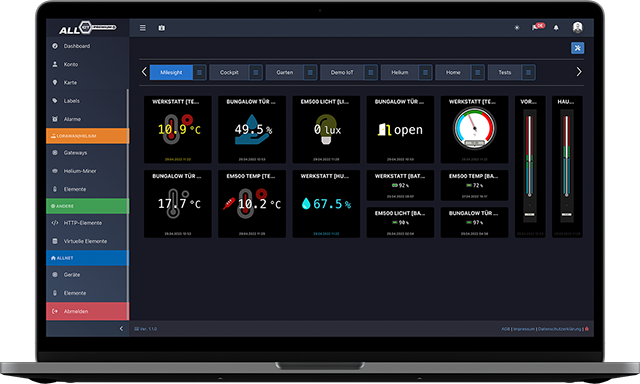
Task: Click the green ANDERE section header
Action: pyautogui.click(x=88, y=206)
